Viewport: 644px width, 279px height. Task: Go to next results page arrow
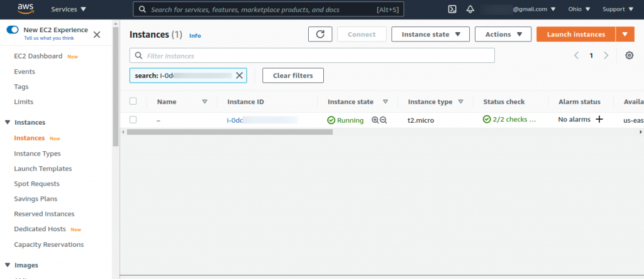click(606, 55)
